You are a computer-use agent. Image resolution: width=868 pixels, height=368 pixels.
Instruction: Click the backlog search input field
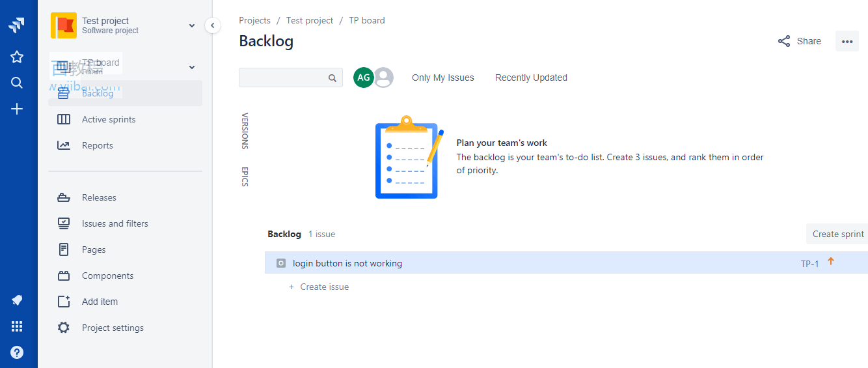pyautogui.click(x=291, y=78)
